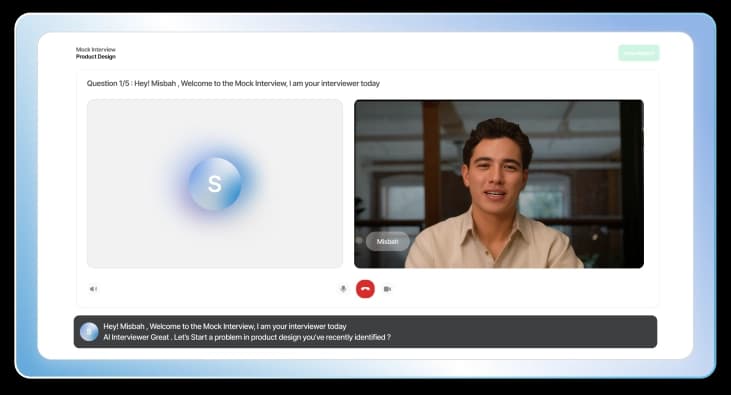Toggle the speaker volume icon
The image size is (731, 395).
[x=93, y=289]
